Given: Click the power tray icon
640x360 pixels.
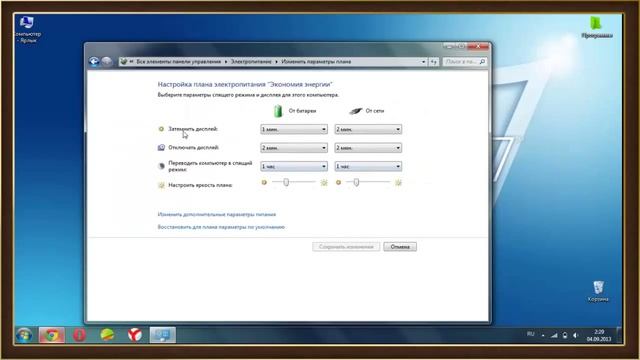Looking at the screenshot, I should click(x=565, y=336).
